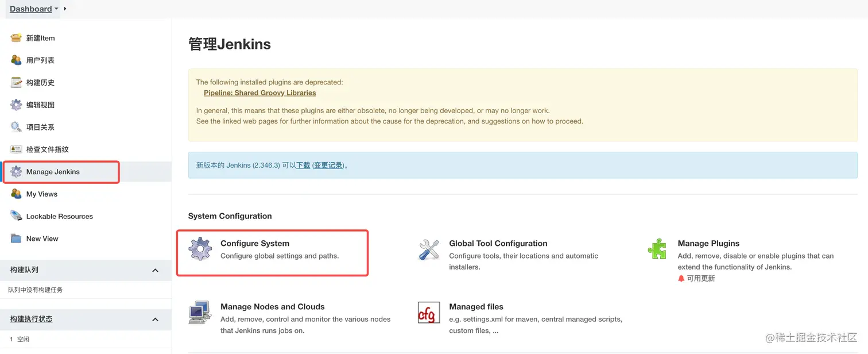Click the 新建Item box icon
The height and width of the screenshot is (354, 868).
[x=16, y=38]
